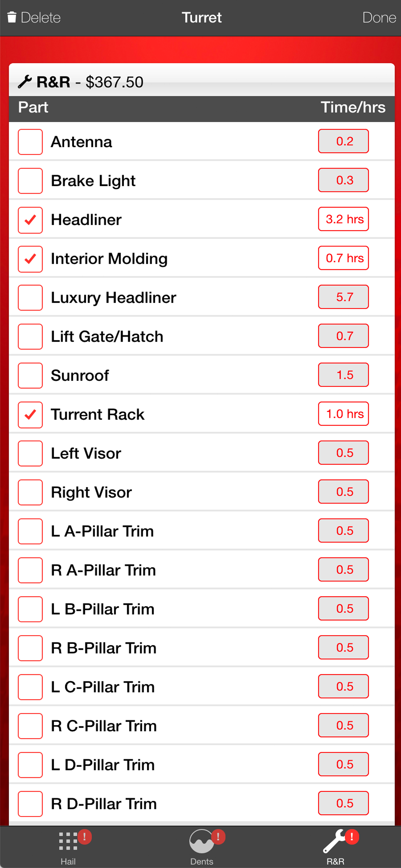
Task: Edit the Luxury Headliner 5.7 time field
Action: [344, 297]
